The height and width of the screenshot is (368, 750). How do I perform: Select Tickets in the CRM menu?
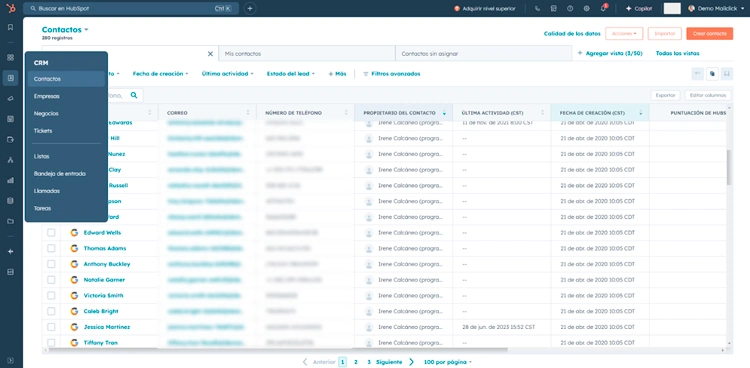click(66, 131)
